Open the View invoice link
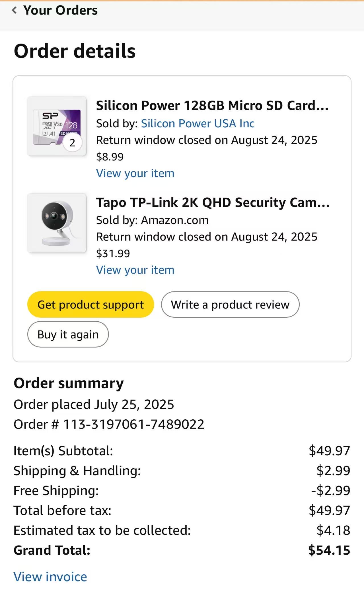This screenshot has height=592, width=364. (50, 577)
